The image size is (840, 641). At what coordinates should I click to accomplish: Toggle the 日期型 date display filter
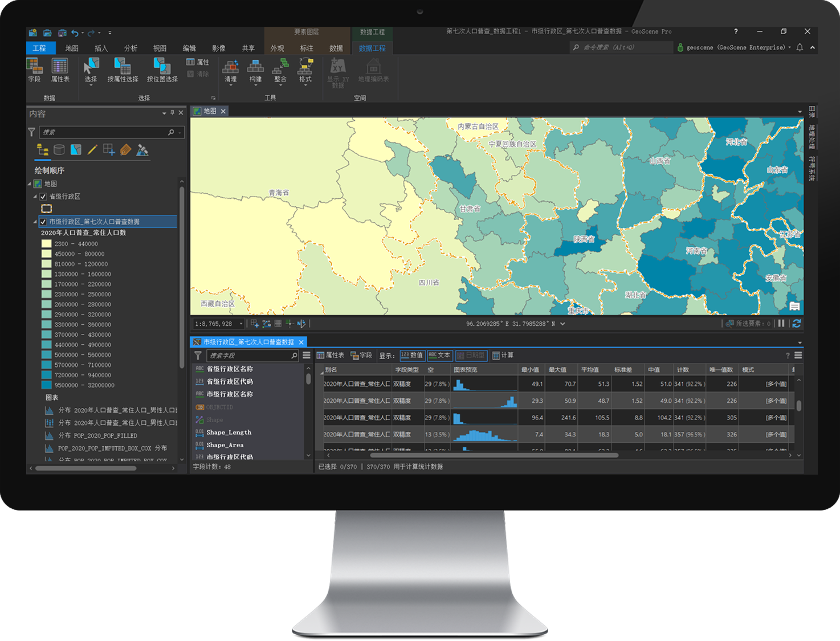[471, 355]
